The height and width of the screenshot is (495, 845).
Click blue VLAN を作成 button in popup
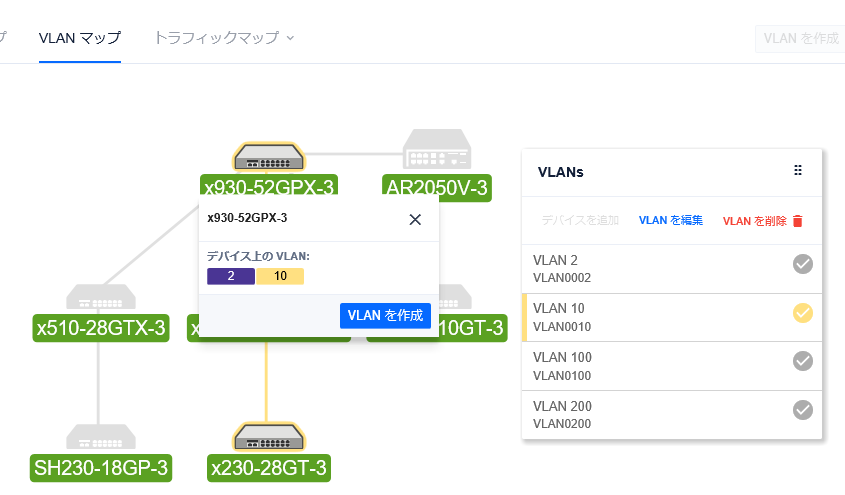coord(385,316)
